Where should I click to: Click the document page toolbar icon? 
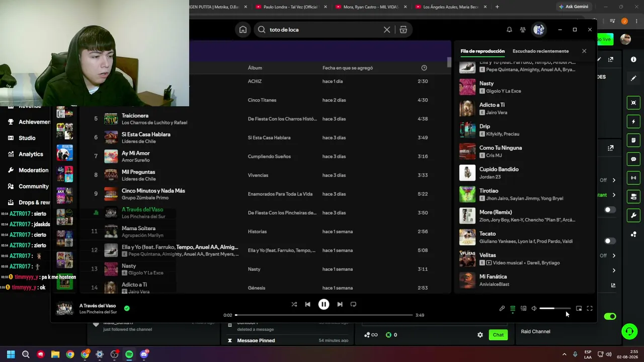(633, 140)
